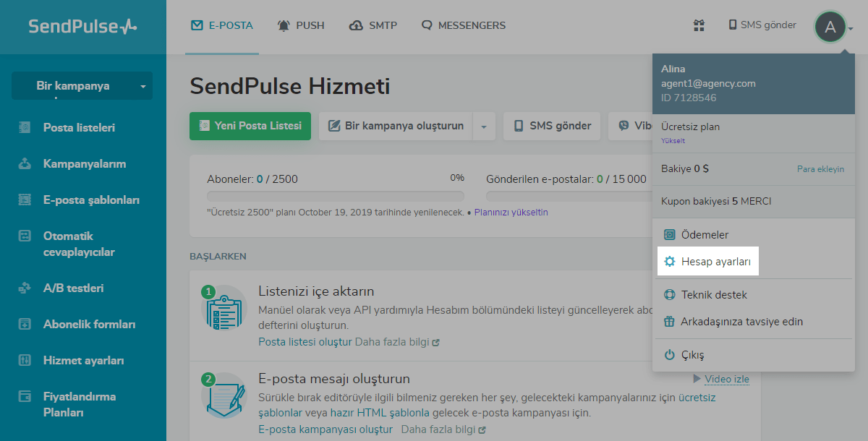This screenshot has width=868, height=441.
Task: Click the SMTP cloud icon
Action: click(356, 25)
